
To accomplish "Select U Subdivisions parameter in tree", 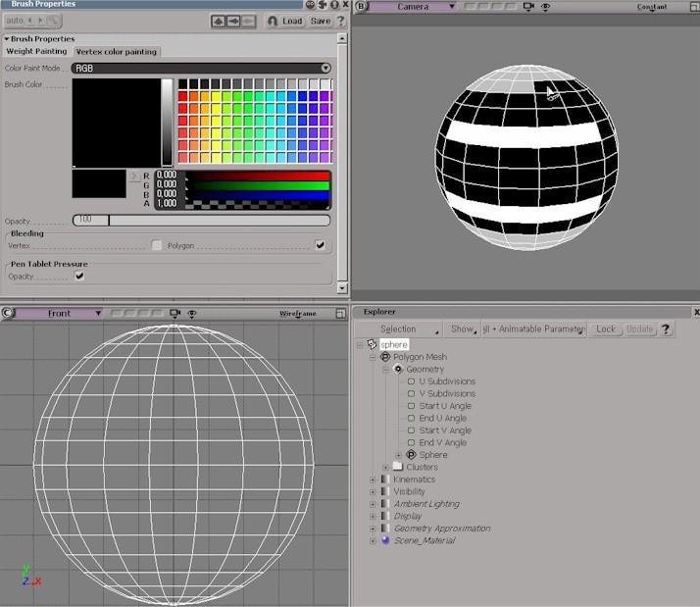I will coord(447,381).
